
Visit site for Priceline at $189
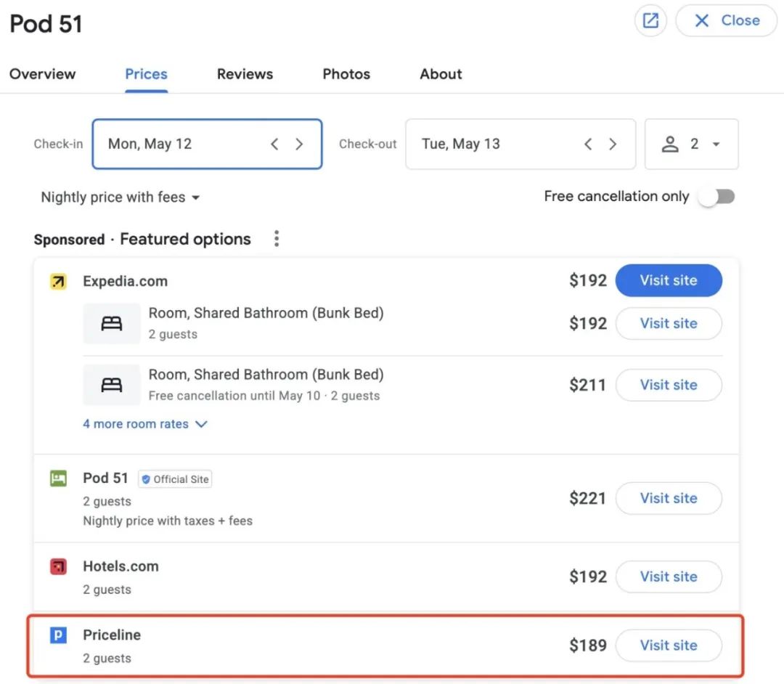coord(669,645)
